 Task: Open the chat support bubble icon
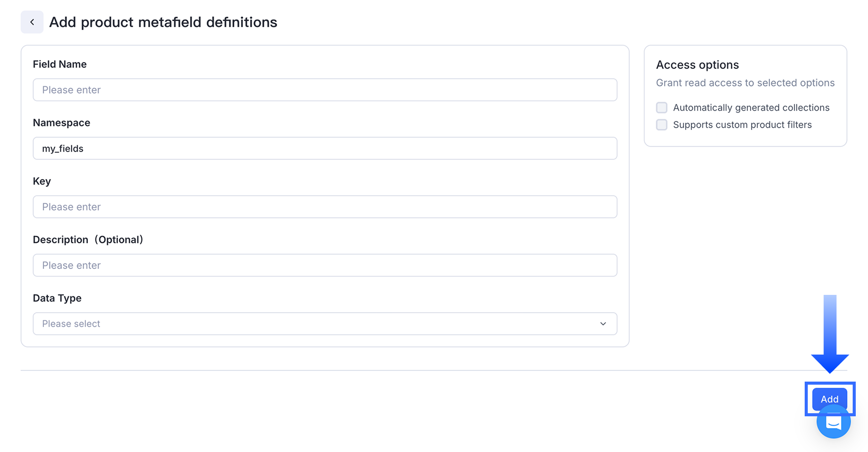pyautogui.click(x=833, y=421)
